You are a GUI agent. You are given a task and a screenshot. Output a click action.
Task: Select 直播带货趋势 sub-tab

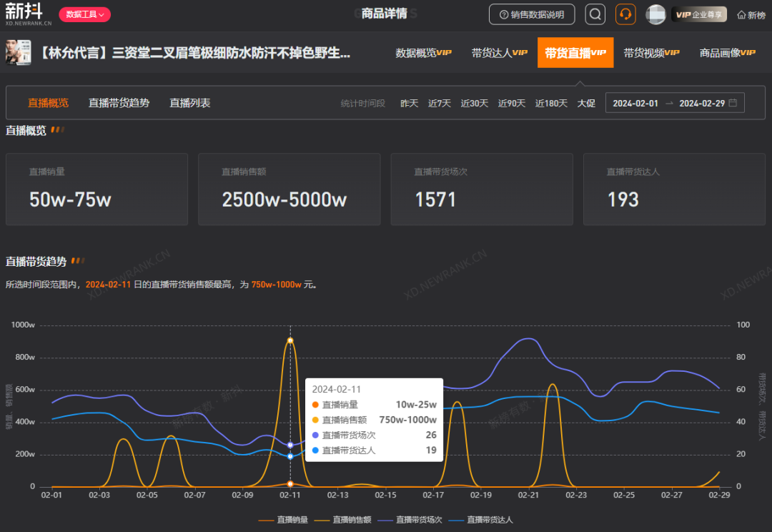point(119,103)
